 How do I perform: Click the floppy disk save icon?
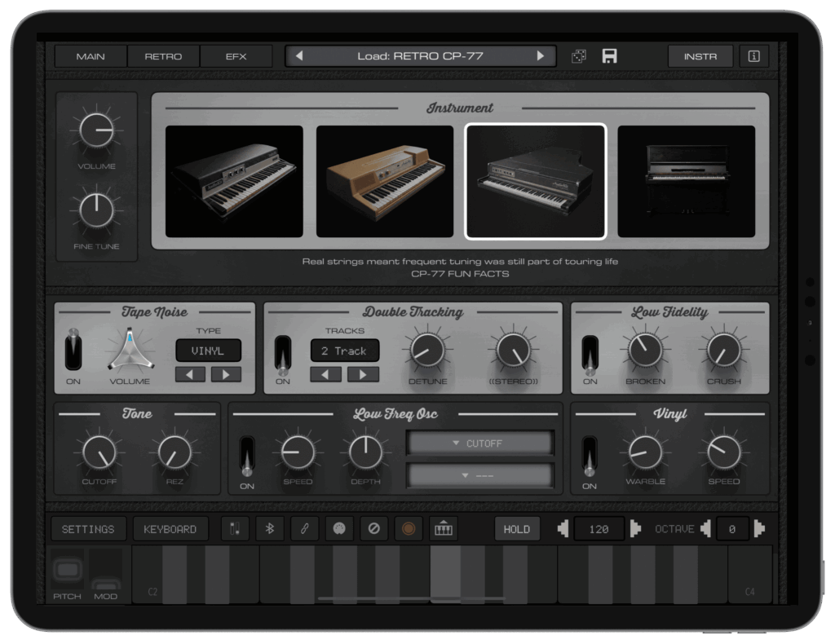(609, 56)
